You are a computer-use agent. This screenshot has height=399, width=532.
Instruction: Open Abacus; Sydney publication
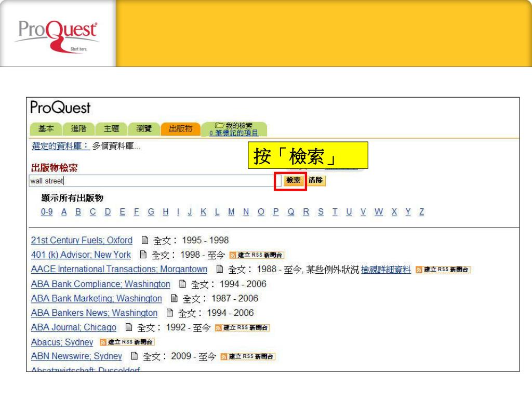pos(62,342)
